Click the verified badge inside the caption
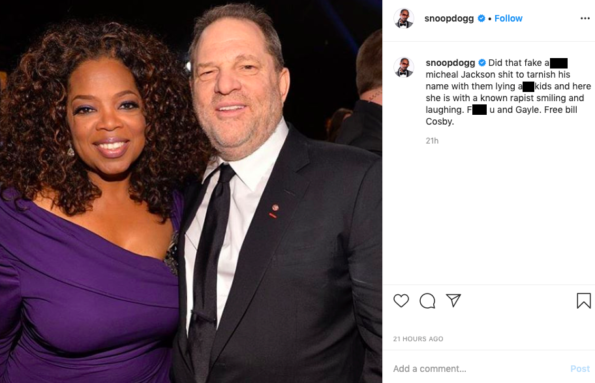The height and width of the screenshot is (383, 595). [482, 63]
